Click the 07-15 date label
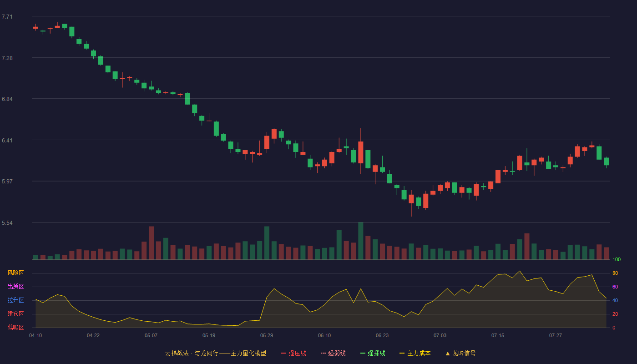This screenshot has width=637, height=364. (498, 335)
